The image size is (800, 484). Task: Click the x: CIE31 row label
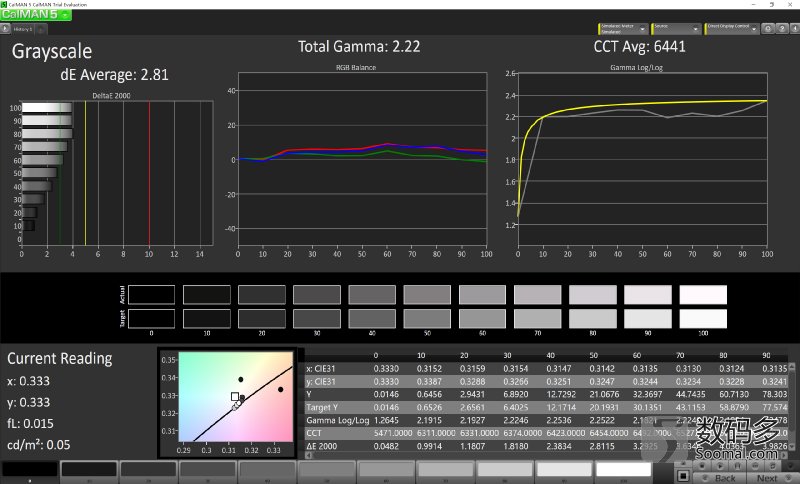(x=321, y=369)
